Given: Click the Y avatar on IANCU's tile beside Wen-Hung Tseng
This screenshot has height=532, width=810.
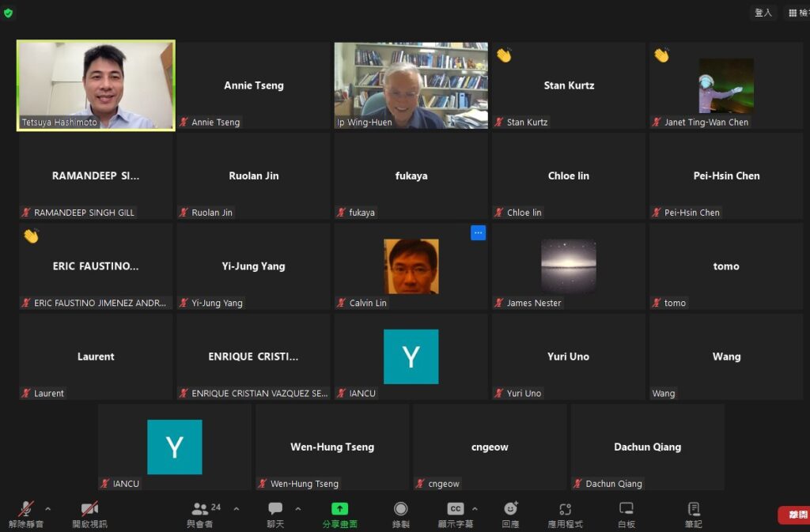Looking at the screenshot, I should pos(175,447).
